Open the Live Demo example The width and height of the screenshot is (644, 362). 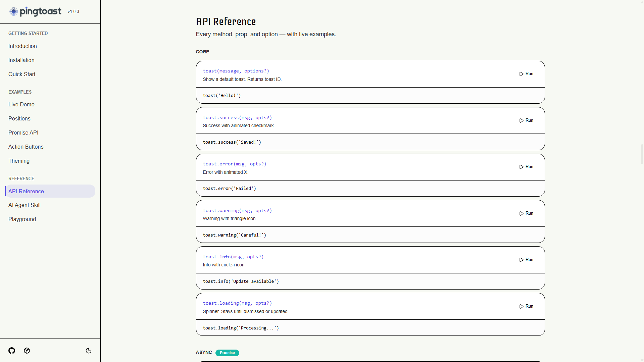[21, 104]
